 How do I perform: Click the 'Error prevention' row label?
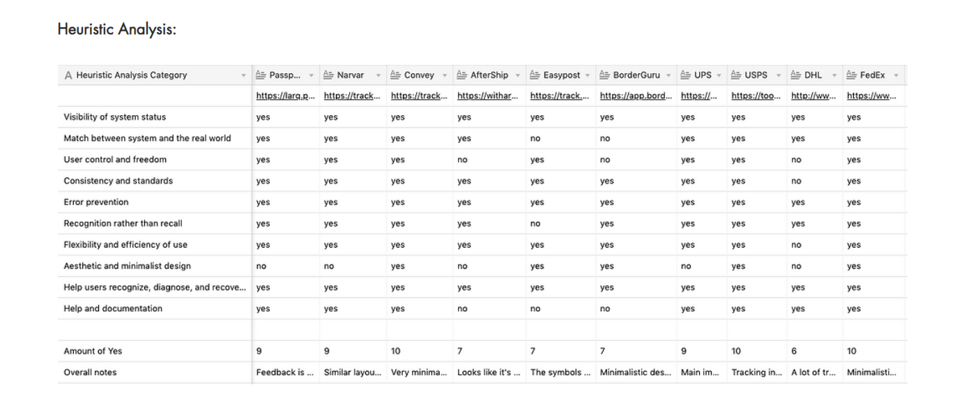pyautogui.click(x=96, y=202)
